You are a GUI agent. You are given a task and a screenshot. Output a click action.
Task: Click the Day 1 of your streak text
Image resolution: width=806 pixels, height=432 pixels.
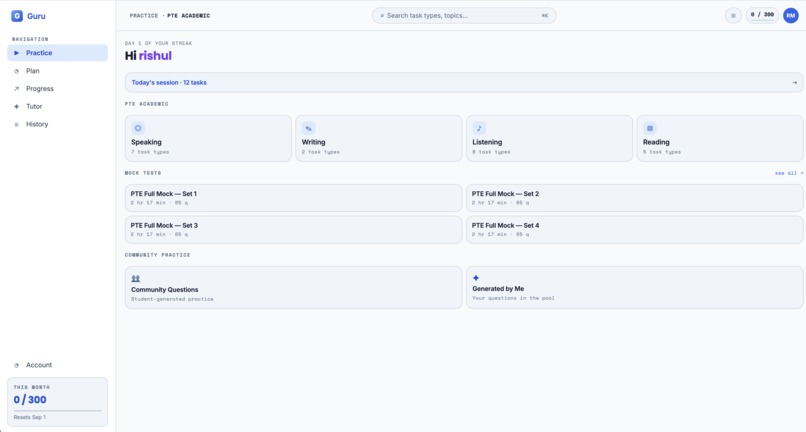point(158,43)
